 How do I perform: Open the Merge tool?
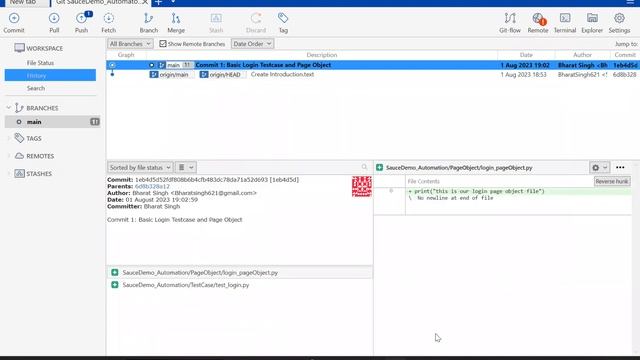[x=176, y=23]
